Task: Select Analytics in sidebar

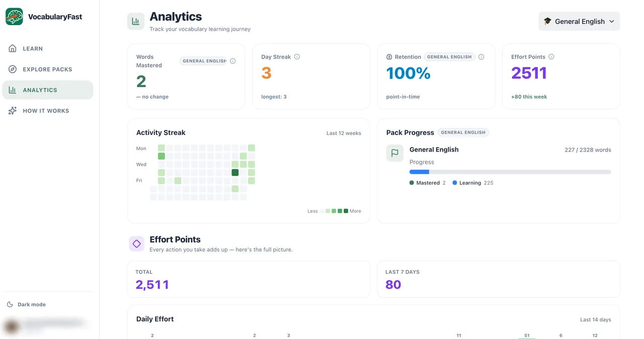Action: pyautogui.click(x=47, y=90)
